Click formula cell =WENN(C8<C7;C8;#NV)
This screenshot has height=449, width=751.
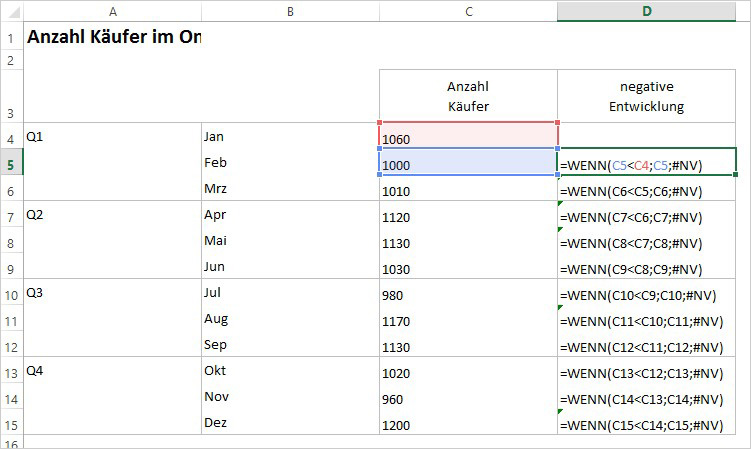point(647,240)
